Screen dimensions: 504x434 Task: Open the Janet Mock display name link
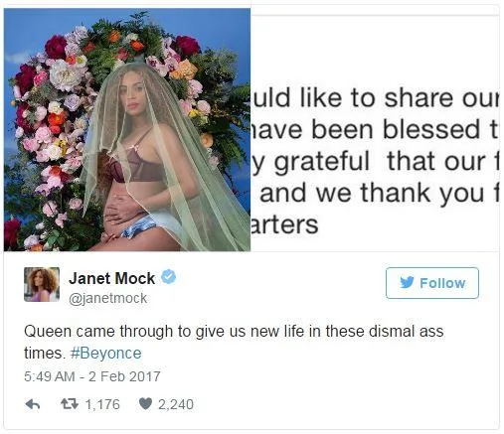coord(112,278)
